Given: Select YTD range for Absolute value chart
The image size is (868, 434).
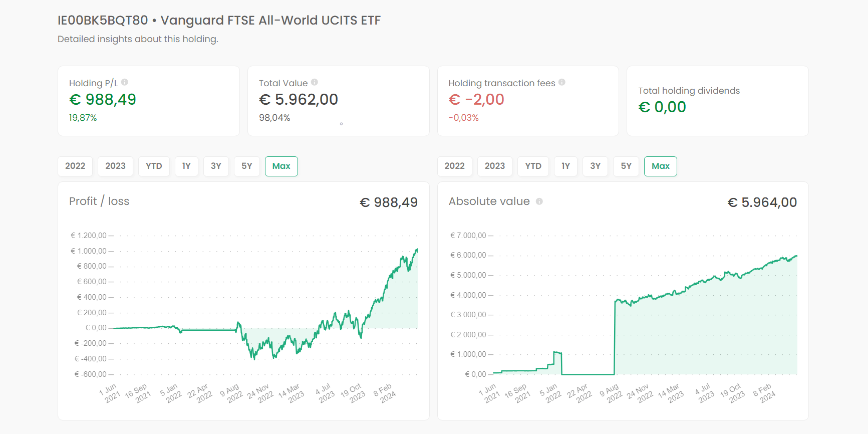Looking at the screenshot, I should click(x=533, y=166).
